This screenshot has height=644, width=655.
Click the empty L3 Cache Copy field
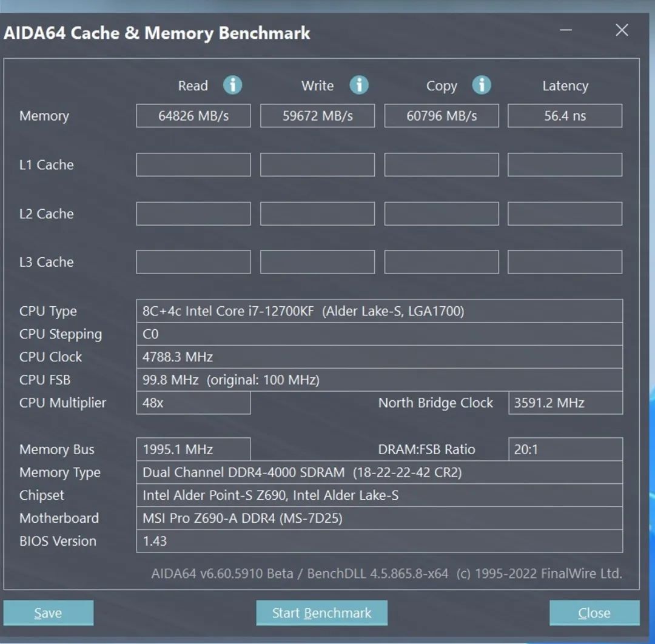441,261
